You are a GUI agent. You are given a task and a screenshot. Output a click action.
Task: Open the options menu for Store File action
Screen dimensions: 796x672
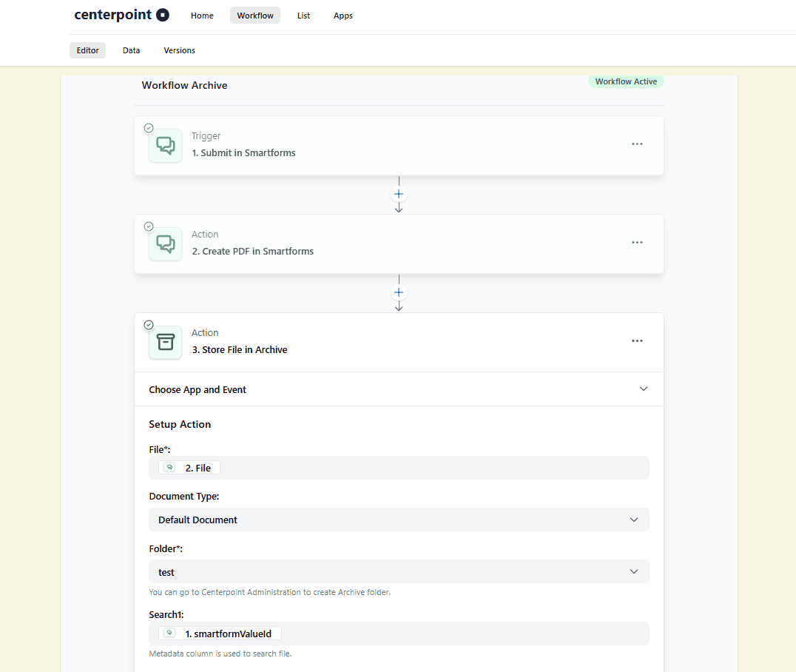click(637, 340)
